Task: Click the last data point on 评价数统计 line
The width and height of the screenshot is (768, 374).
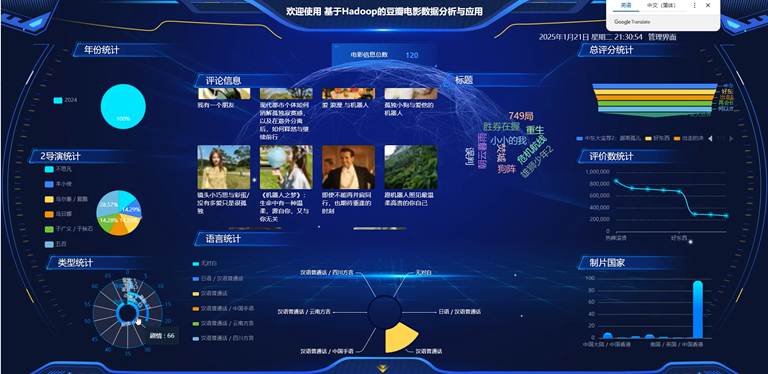Action: click(726, 216)
